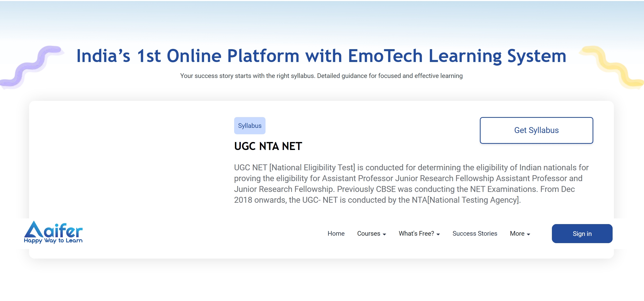The width and height of the screenshot is (644, 301).
Task: Click the success story subtitle text
Action: click(321, 76)
